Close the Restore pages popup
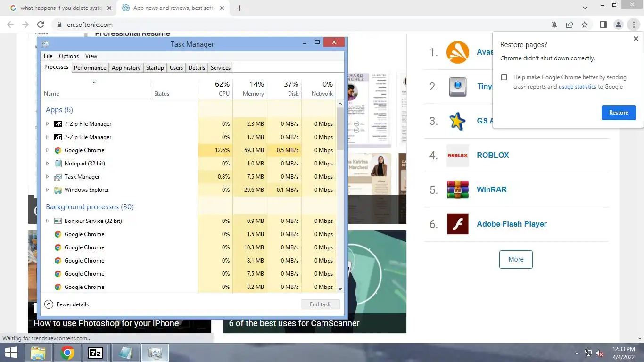644x362 pixels. click(x=636, y=39)
